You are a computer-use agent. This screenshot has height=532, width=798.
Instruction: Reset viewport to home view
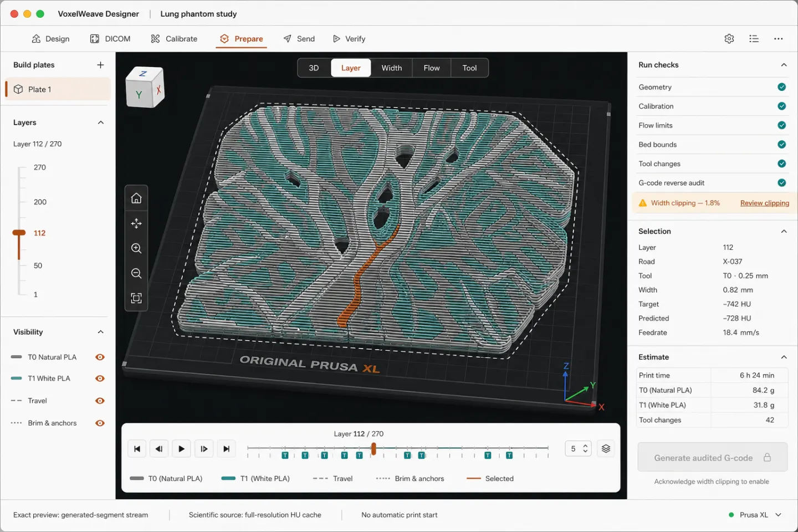click(136, 198)
